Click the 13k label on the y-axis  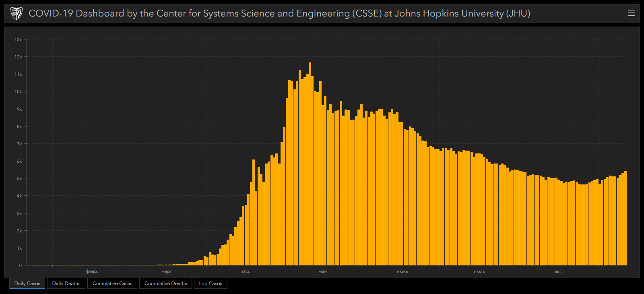[18, 39]
